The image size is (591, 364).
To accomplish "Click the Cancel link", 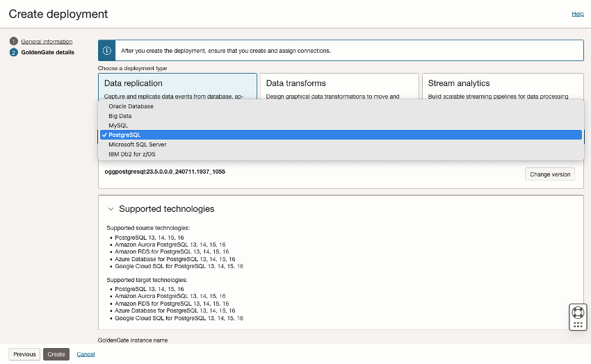I will [86, 354].
